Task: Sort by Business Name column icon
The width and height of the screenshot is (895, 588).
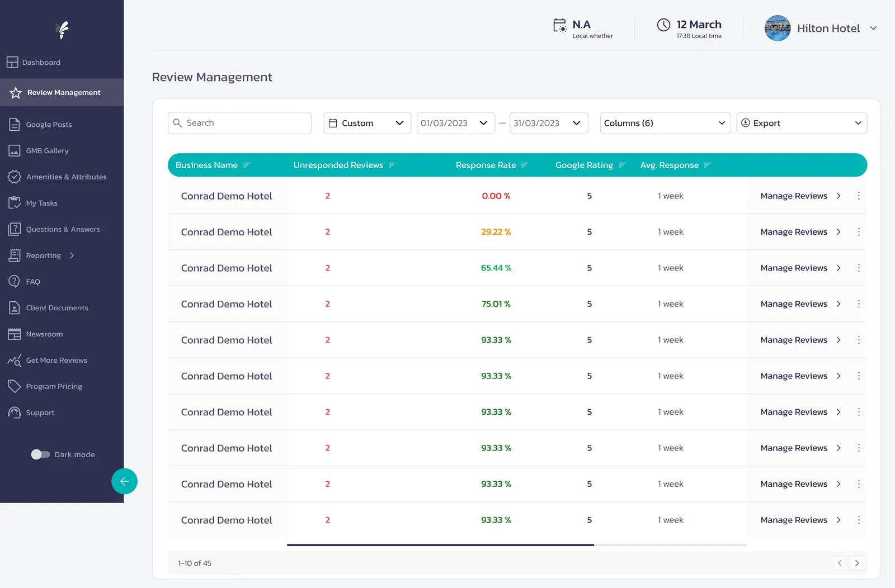Action: coord(247,165)
